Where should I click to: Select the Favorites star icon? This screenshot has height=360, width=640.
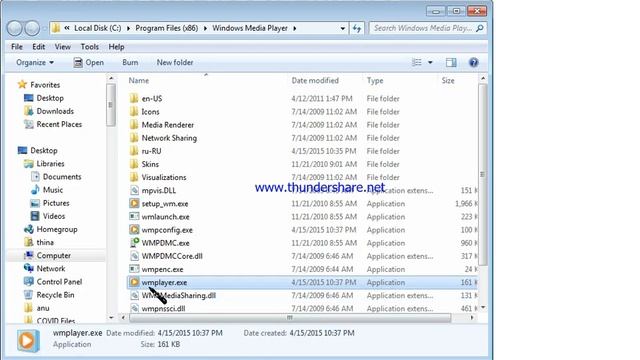[x=22, y=84]
